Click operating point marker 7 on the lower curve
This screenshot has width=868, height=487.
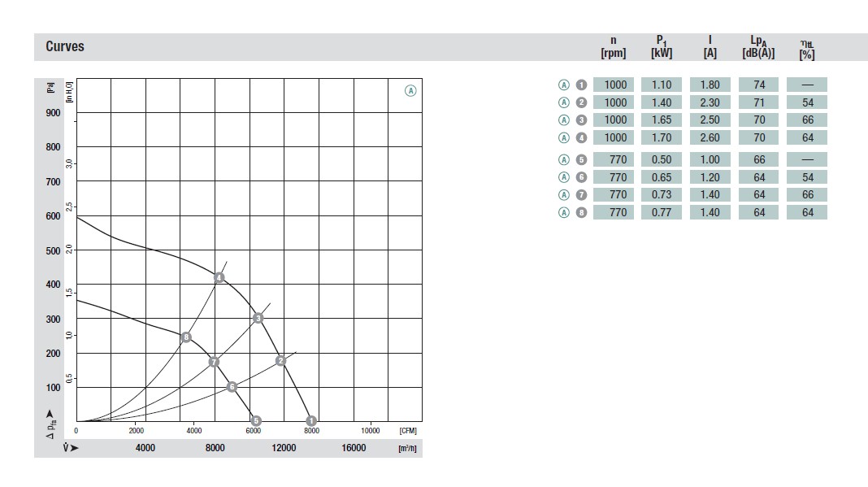coord(214,362)
